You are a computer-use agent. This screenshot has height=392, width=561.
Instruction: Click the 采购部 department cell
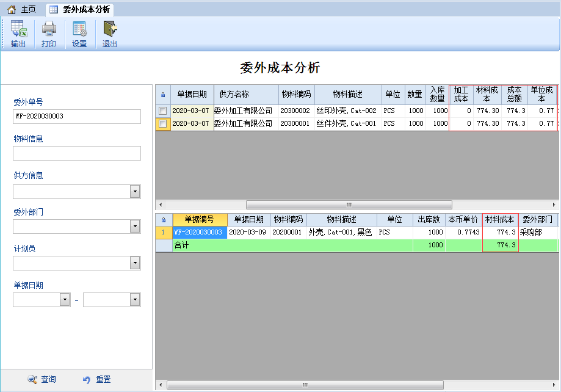coord(537,233)
